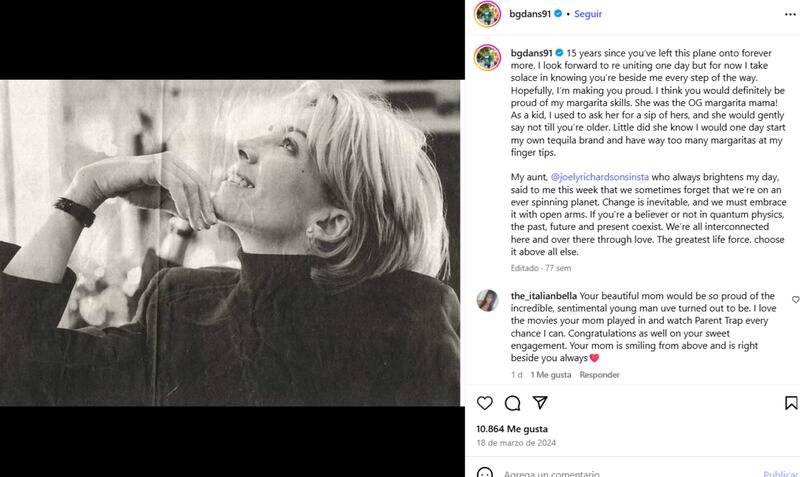Screen dimensions: 800x477
Task: Open comments via the speech bubble icon
Action: pyautogui.click(x=512, y=403)
